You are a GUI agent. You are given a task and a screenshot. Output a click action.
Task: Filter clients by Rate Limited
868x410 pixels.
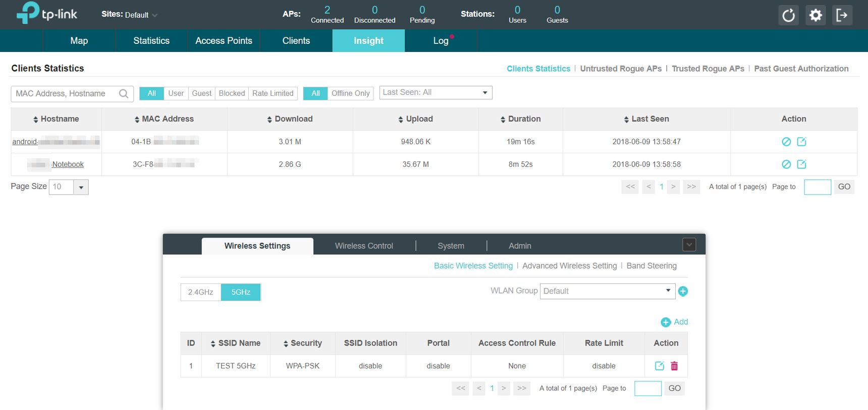pyautogui.click(x=273, y=93)
